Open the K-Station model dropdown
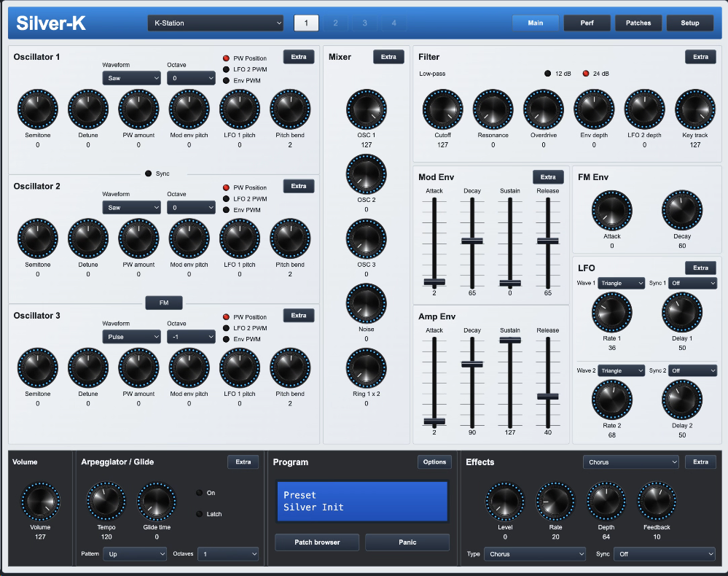Screen dimensions: 728x576 pos(216,23)
